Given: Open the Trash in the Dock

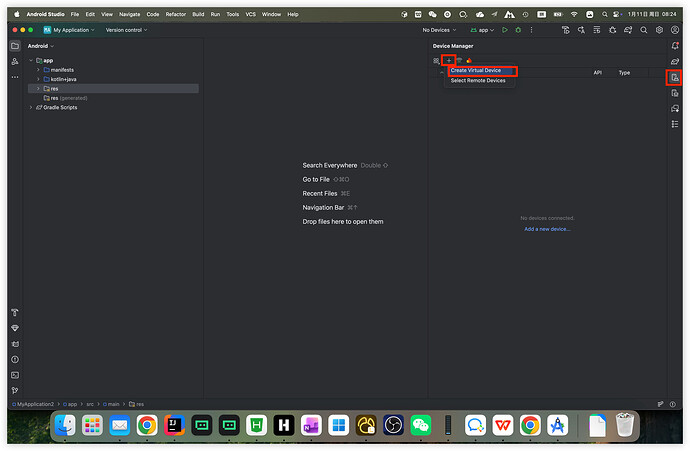Looking at the screenshot, I should point(624,425).
